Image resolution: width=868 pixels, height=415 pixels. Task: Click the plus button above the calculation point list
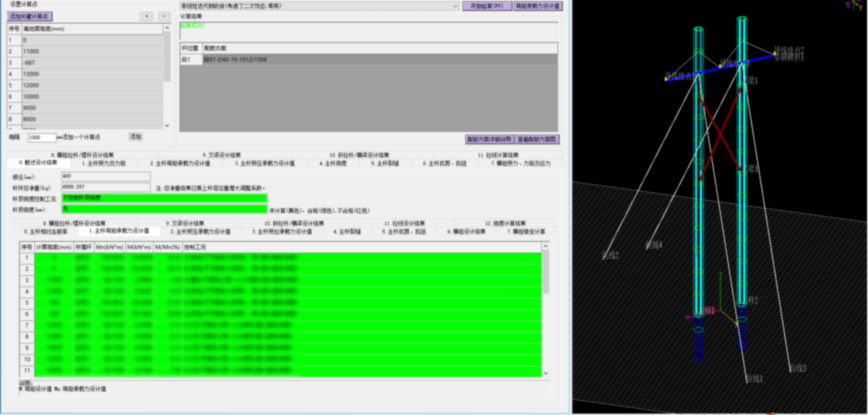[x=147, y=16]
